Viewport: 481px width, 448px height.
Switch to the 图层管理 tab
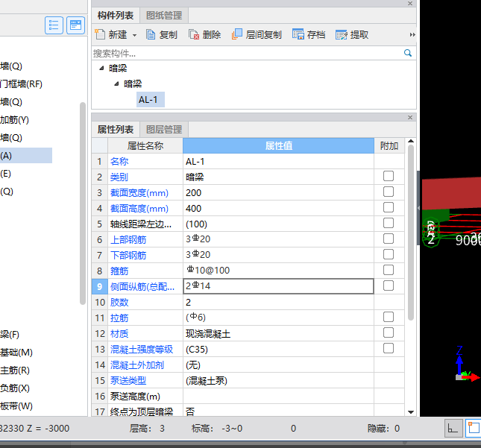click(x=164, y=130)
